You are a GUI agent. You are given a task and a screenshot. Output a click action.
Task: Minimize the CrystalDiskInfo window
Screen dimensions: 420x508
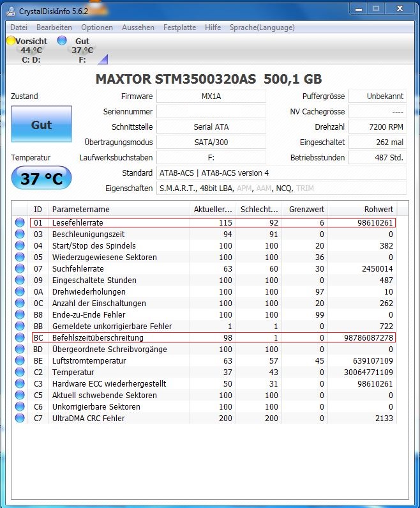tap(359, 9)
